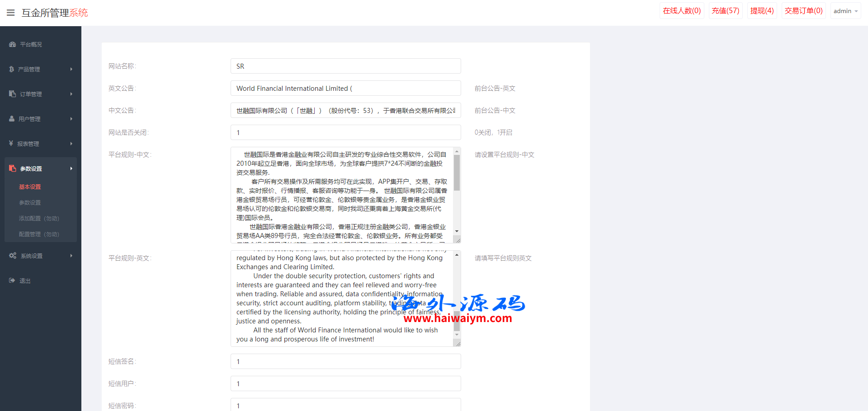Select 基本设置 in the sidebar
This screenshot has width=868, height=411.
click(x=30, y=187)
